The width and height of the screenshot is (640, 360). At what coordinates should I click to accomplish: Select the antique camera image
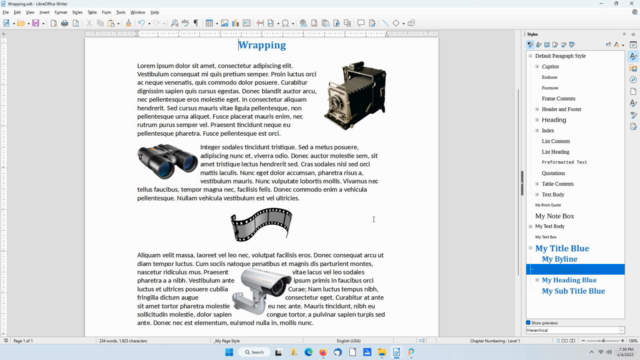click(x=355, y=96)
